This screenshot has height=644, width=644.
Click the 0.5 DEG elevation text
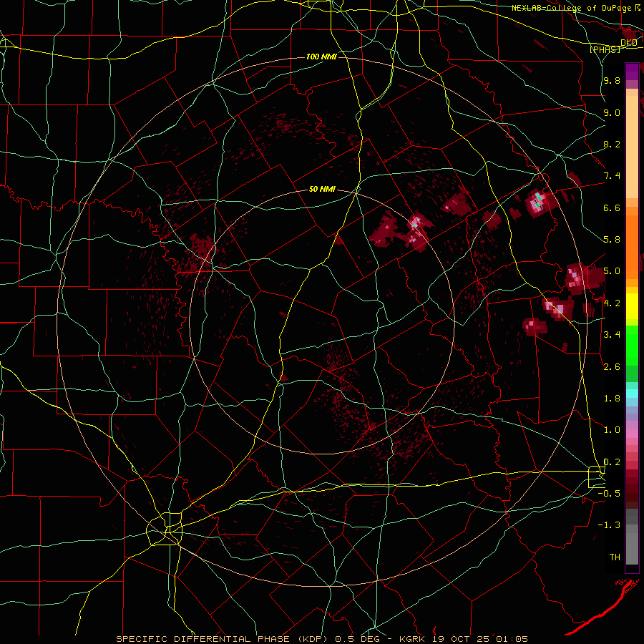[x=356, y=639]
